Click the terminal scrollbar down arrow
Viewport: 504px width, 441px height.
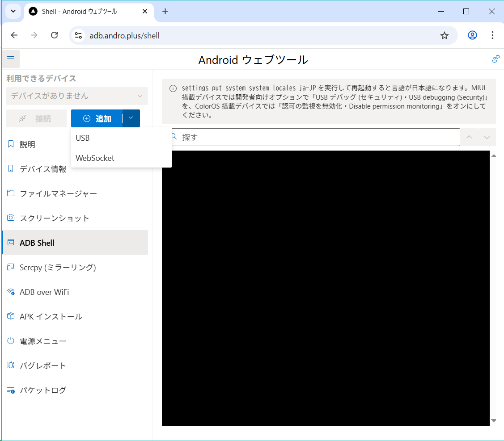click(494, 420)
